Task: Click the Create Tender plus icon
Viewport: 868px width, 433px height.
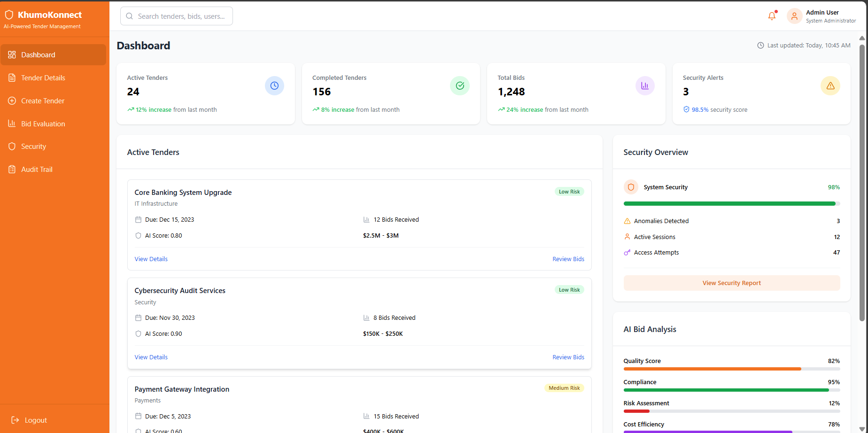Action: point(12,101)
